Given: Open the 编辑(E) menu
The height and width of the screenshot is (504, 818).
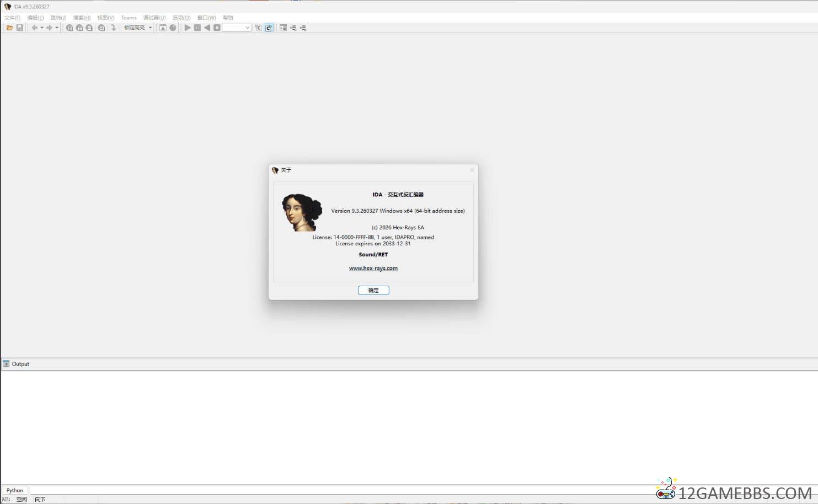Looking at the screenshot, I should (35, 18).
